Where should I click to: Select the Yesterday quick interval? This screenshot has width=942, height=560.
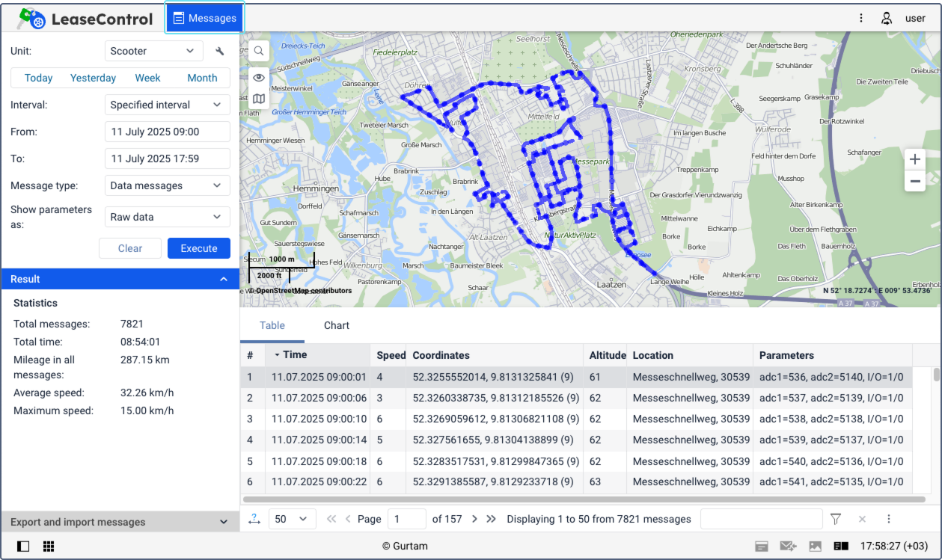93,78
